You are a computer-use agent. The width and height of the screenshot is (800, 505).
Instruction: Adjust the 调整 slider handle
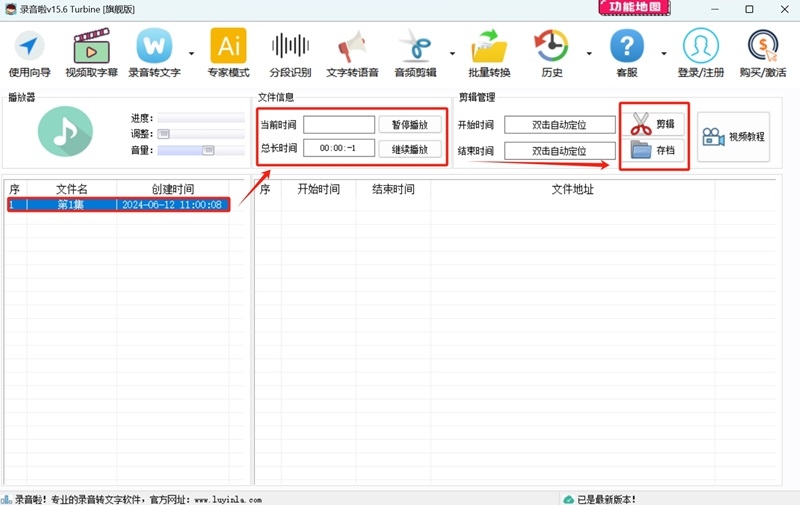(x=163, y=134)
